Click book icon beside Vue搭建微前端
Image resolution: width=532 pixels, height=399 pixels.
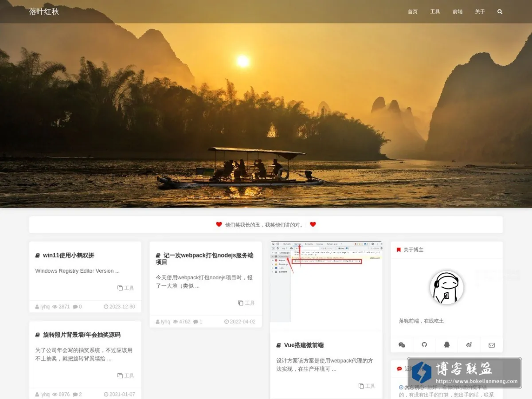click(x=279, y=345)
